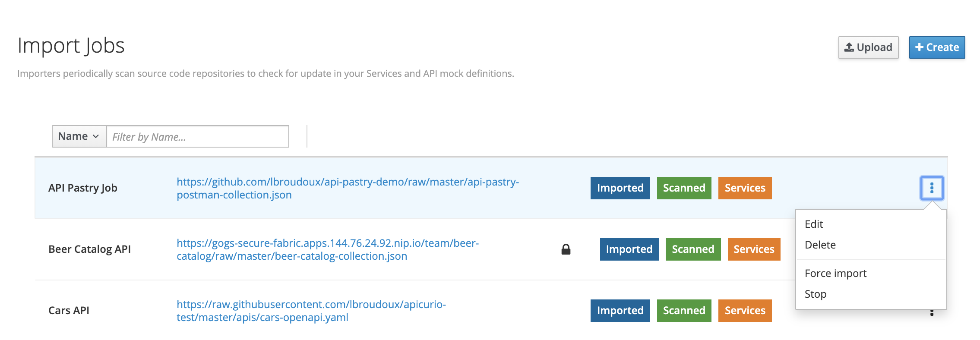Click the Scanned label on Beer Catalog API
Image resolution: width=980 pixels, height=340 pixels.
pos(693,249)
